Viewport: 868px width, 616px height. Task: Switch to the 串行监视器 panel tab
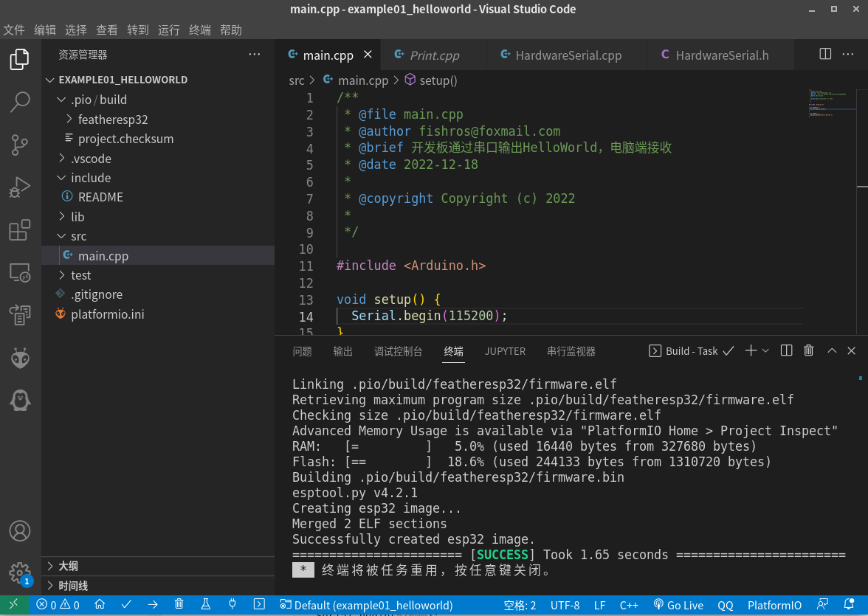point(571,352)
